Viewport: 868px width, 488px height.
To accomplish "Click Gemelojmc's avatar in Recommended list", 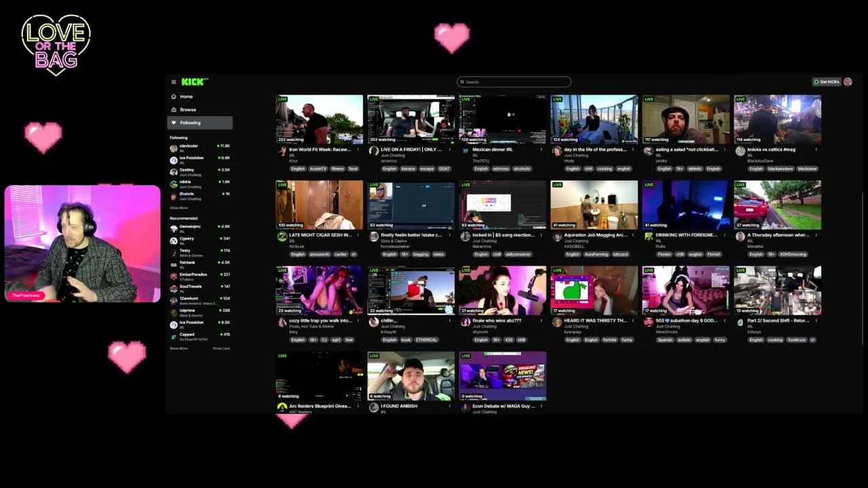I will tap(174, 228).
